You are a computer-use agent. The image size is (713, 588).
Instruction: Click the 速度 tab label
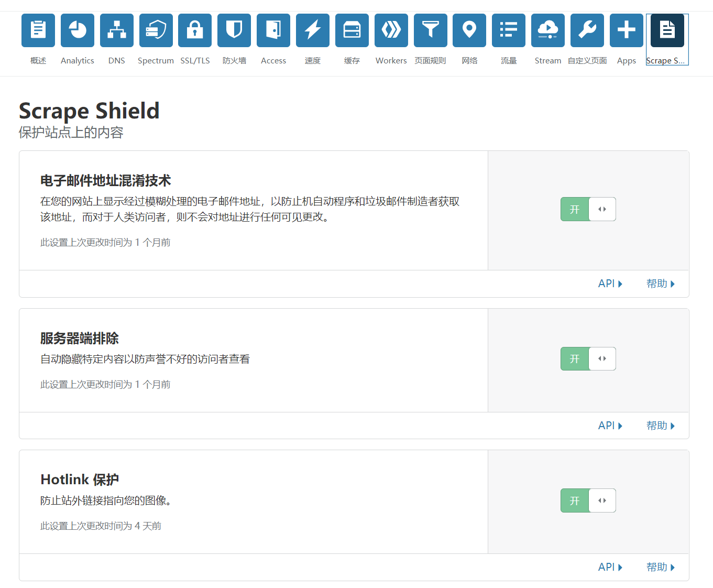point(313,61)
